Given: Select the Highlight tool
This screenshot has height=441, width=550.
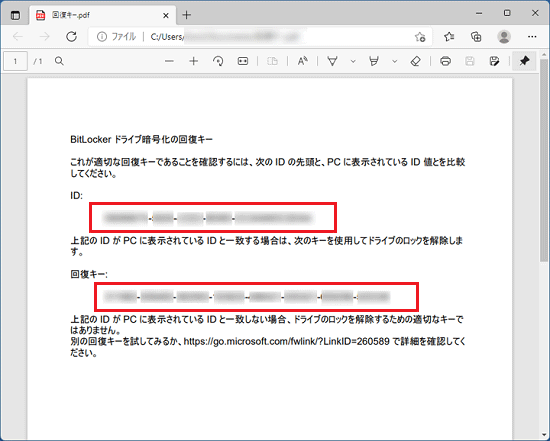Looking at the screenshot, I should point(374,61).
